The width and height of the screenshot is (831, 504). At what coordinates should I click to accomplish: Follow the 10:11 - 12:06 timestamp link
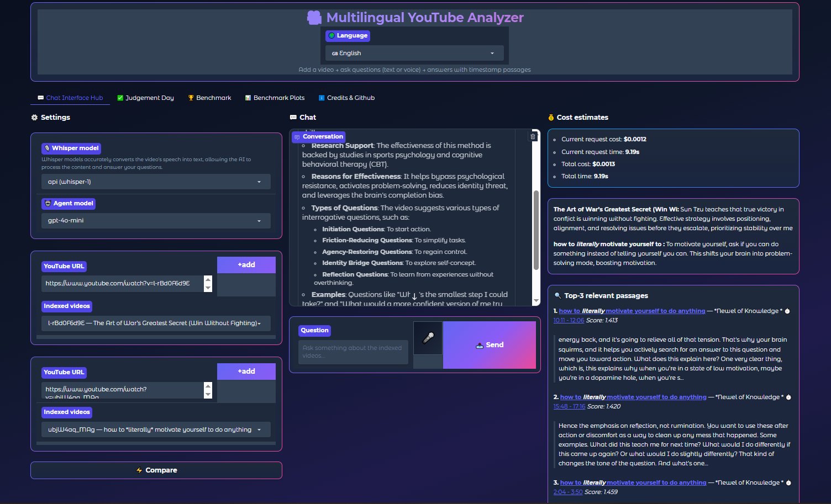click(569, 320)
